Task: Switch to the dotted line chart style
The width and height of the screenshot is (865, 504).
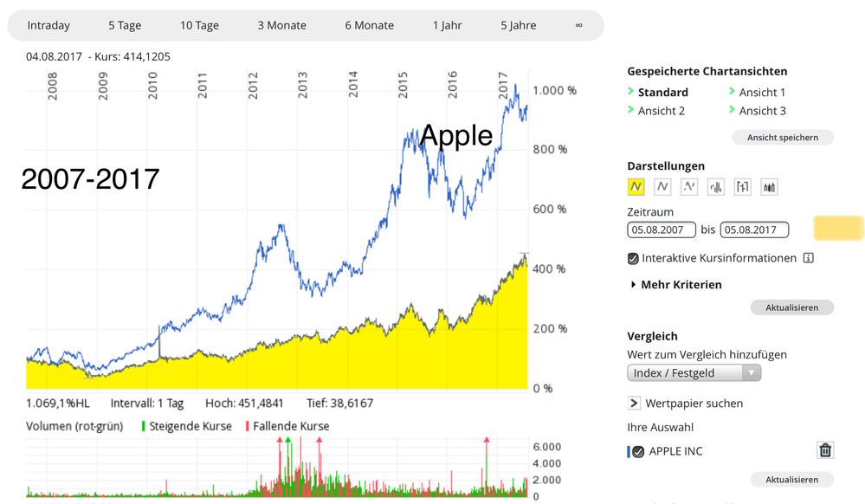Action: point(689,186)
